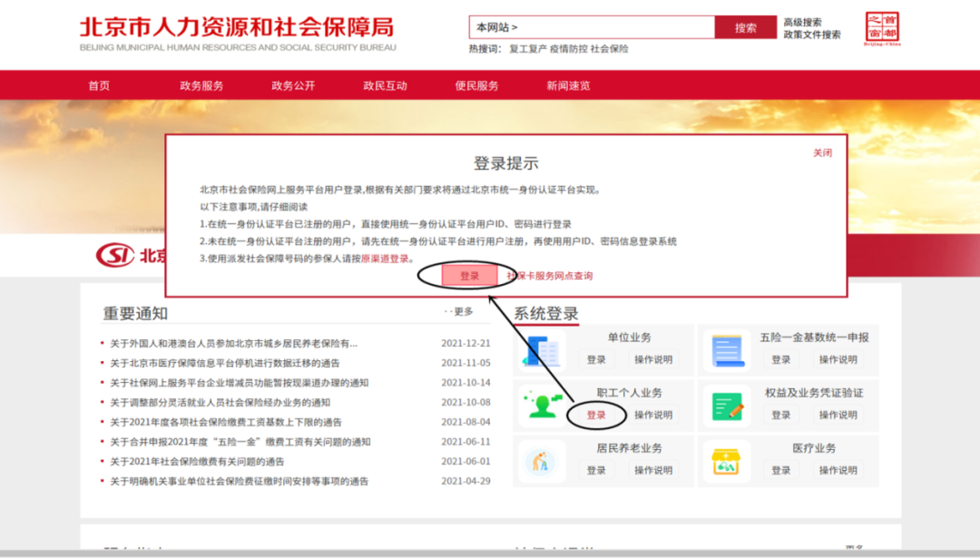Click the red 搜索 search button

pos(746,27)
